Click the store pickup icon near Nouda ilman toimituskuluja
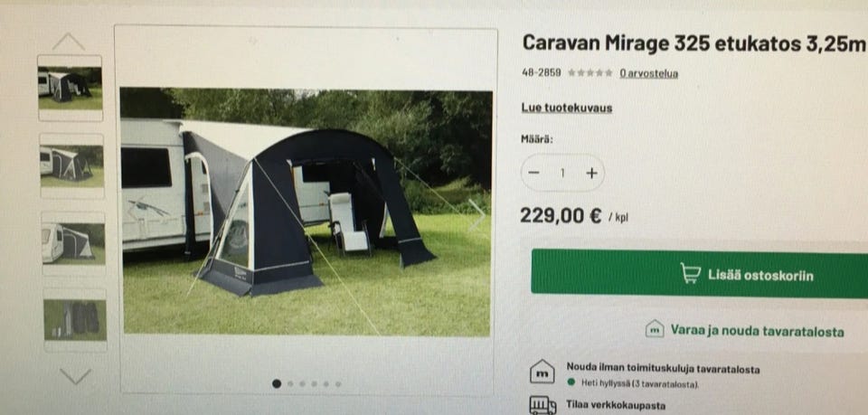The image size is (868, 415). tap(542, 372)
